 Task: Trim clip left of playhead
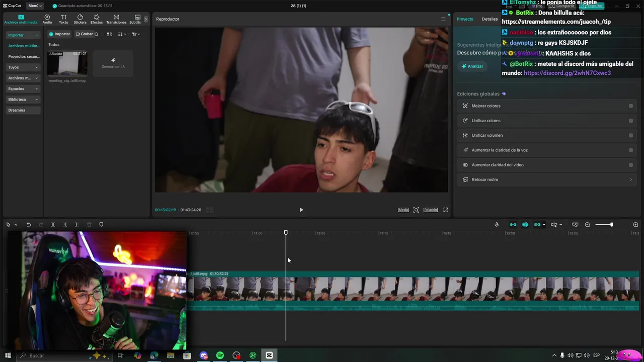[65, 225]
